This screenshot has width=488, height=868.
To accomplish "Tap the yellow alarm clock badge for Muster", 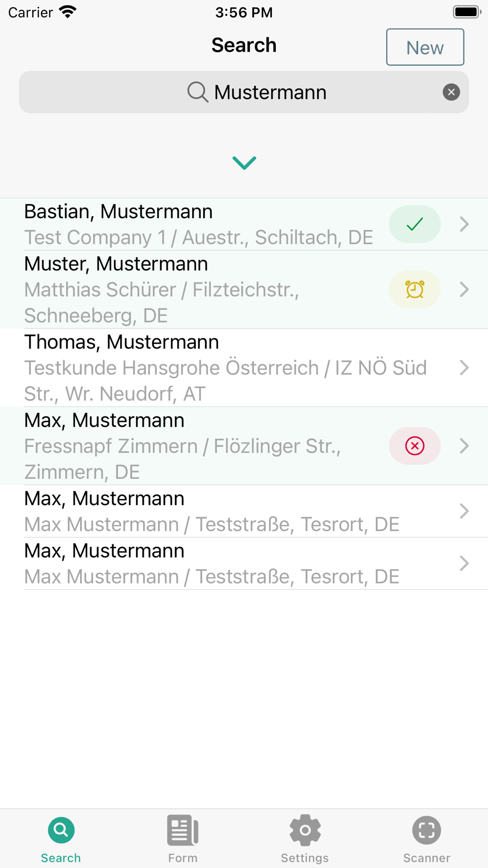I will pos(414,289).
